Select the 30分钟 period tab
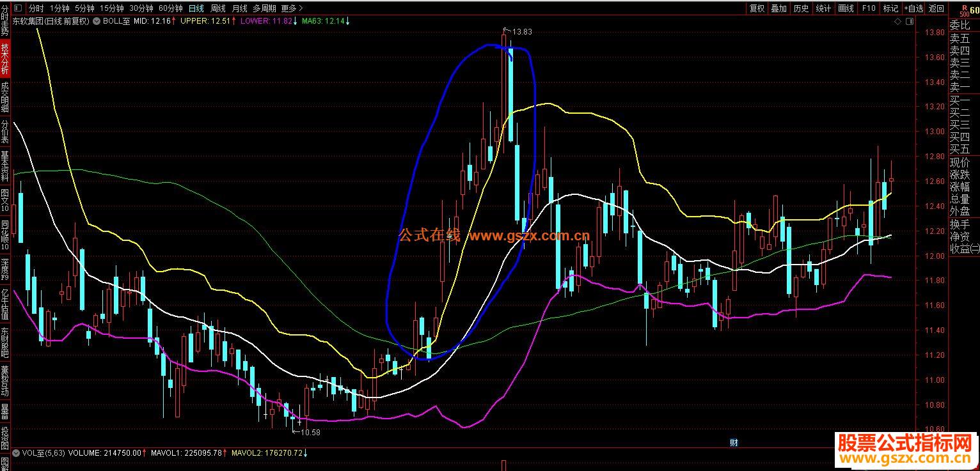 [141, 8]
